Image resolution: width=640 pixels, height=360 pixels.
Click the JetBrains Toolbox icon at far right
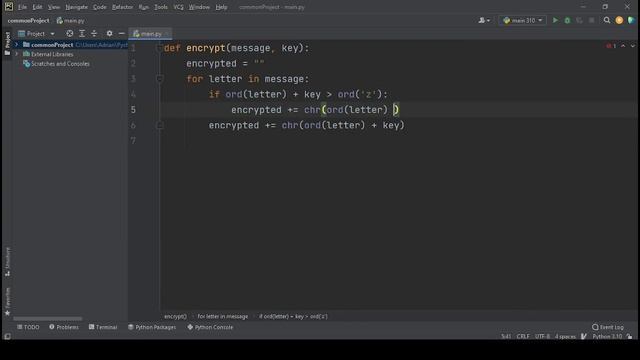pos(631,20)
